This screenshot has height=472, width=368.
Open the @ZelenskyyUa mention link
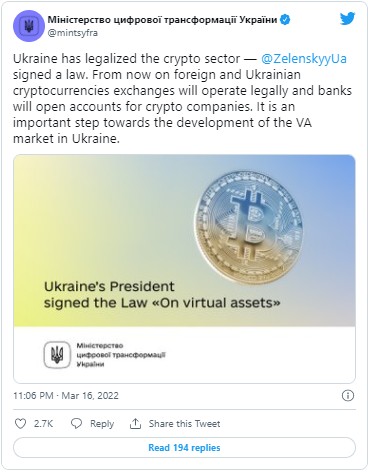click(x=304, y=59)
